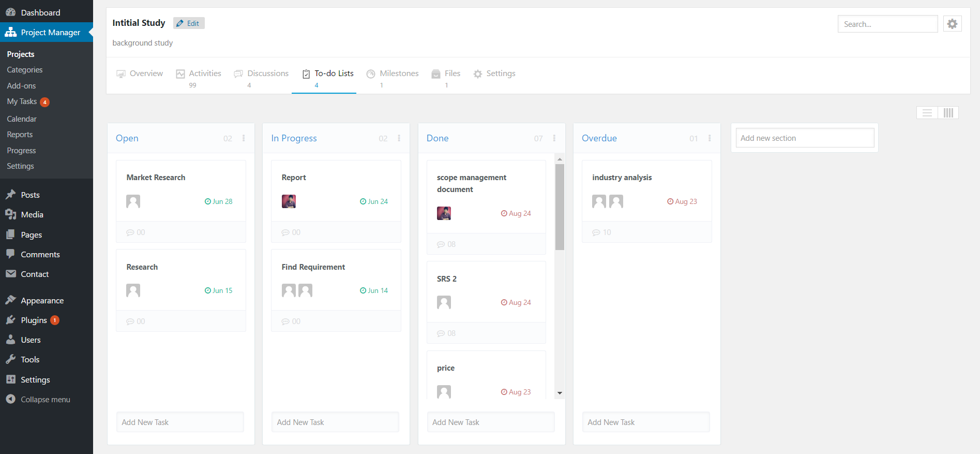Click the Plugins icon in sidebar

click(x=10, y=320)
